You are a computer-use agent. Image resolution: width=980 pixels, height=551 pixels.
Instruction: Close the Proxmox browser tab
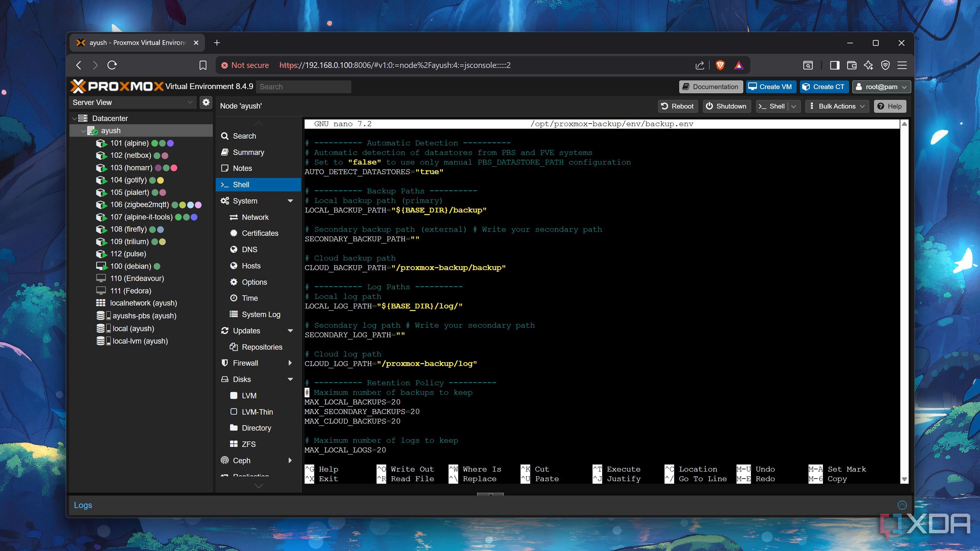click(x=196, y=43)
